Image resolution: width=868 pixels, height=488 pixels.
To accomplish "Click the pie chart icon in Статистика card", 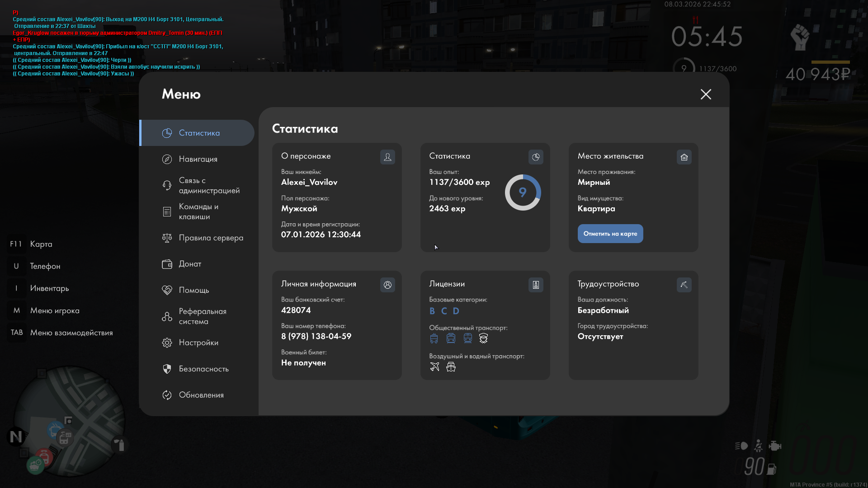I will click(536, 157).
